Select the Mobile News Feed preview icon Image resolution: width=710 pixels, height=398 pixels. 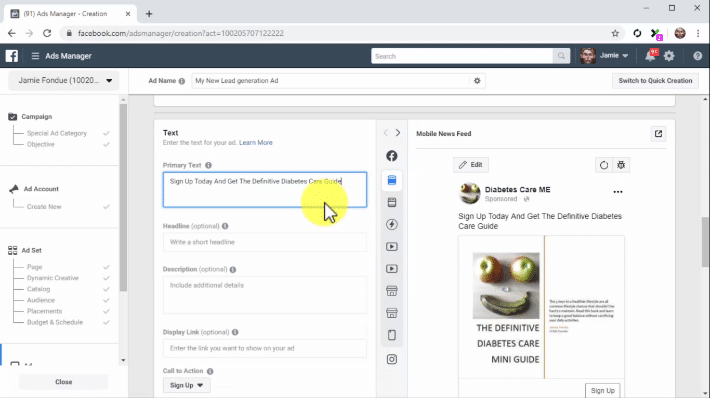click(x=392, y=180)
